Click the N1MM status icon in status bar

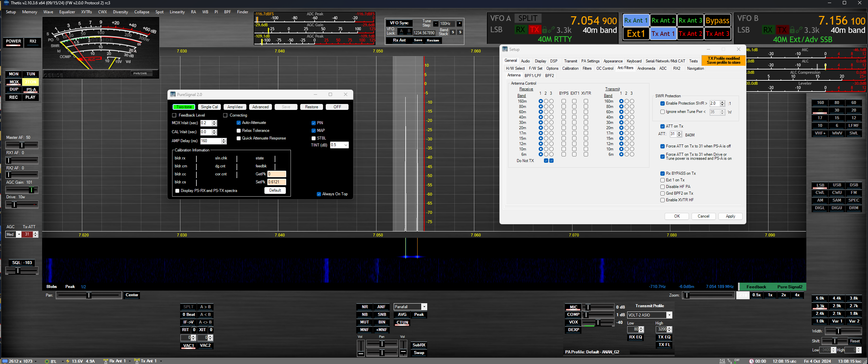[x=722, y=361]
